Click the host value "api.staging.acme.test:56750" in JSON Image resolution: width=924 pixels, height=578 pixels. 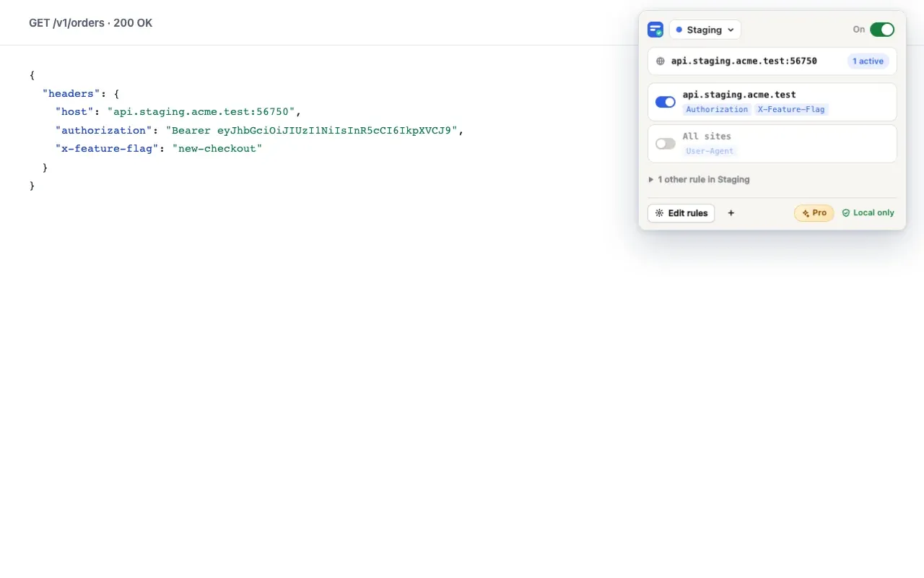(x=201, y=112)
